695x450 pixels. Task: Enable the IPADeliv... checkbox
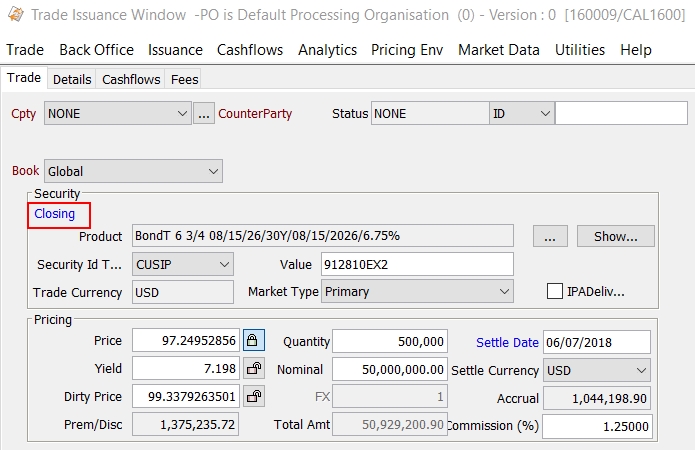[554, 291]
